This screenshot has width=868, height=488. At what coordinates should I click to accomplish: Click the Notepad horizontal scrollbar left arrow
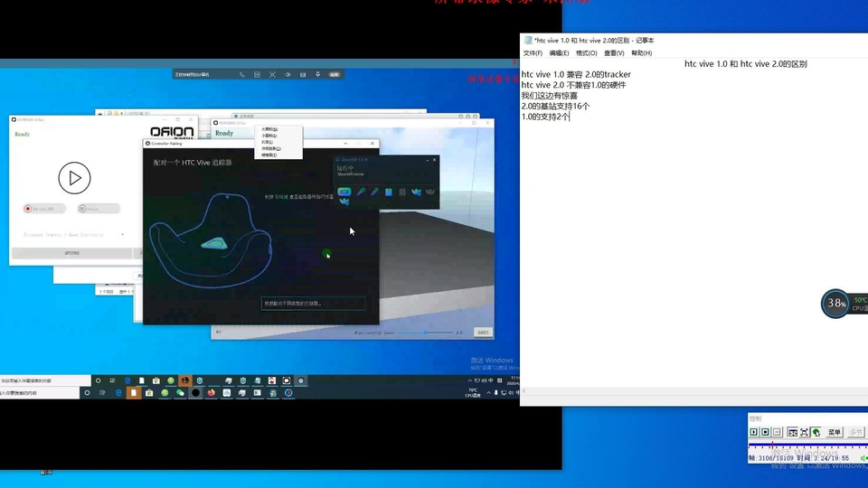click(x=524, y=391)
